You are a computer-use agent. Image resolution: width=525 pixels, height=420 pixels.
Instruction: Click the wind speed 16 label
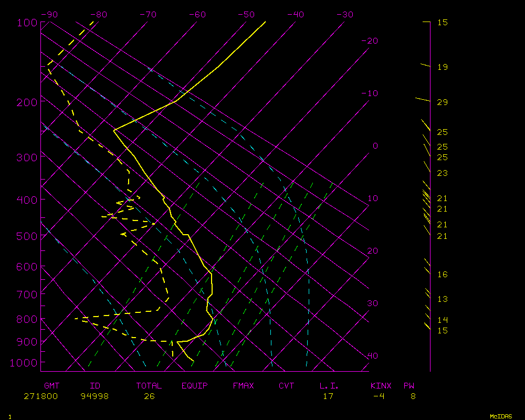[x=442, y=275]
